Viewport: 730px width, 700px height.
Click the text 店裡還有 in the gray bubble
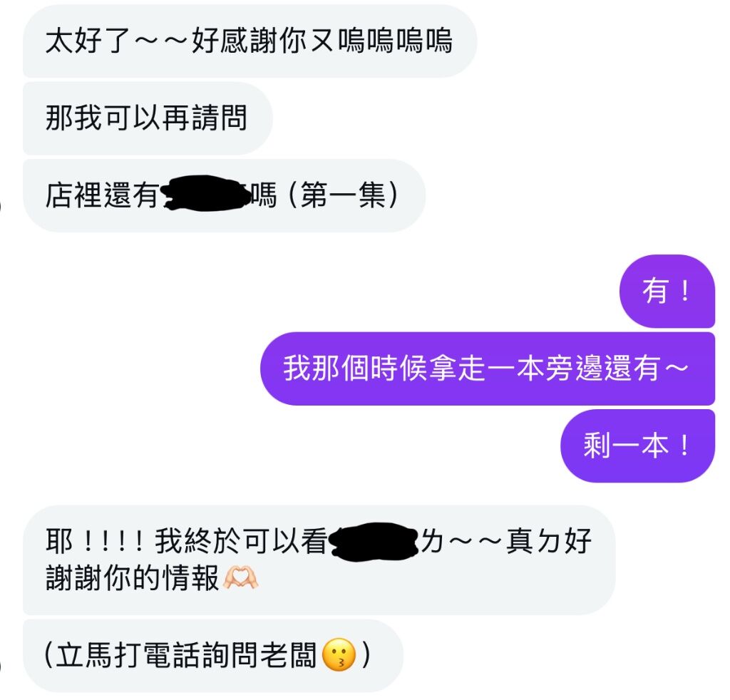(103, 195)
